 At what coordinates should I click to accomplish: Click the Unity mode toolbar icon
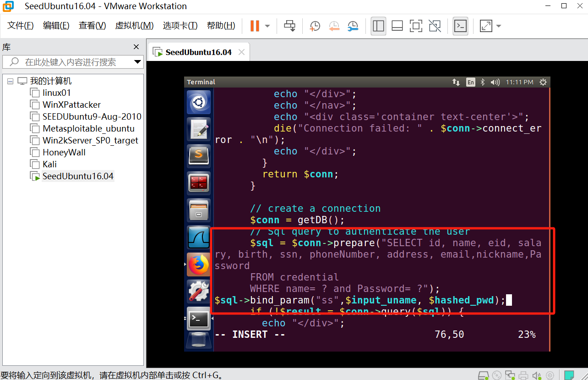pos(435,26)
